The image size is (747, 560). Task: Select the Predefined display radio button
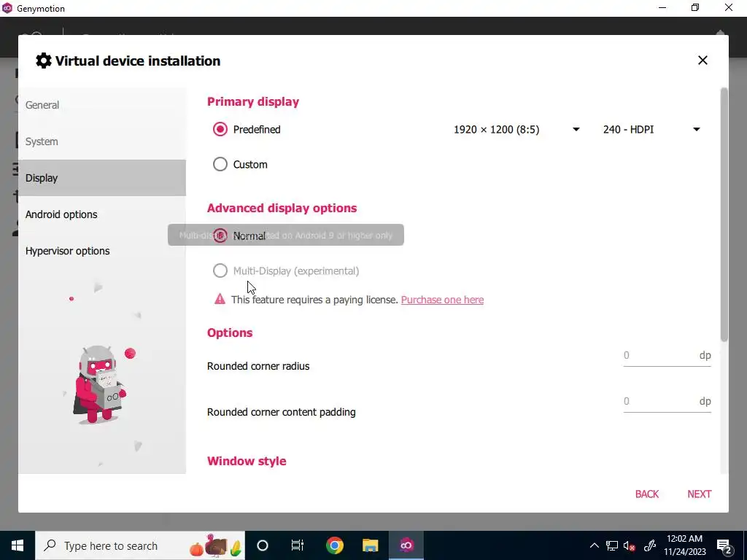coord(220,129)
